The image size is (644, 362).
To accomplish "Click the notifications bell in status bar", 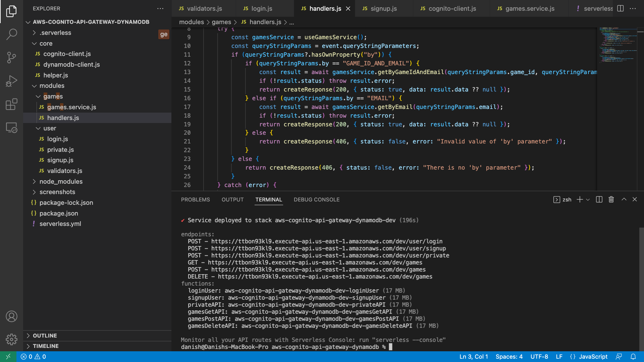I will [x=633, y=357].
